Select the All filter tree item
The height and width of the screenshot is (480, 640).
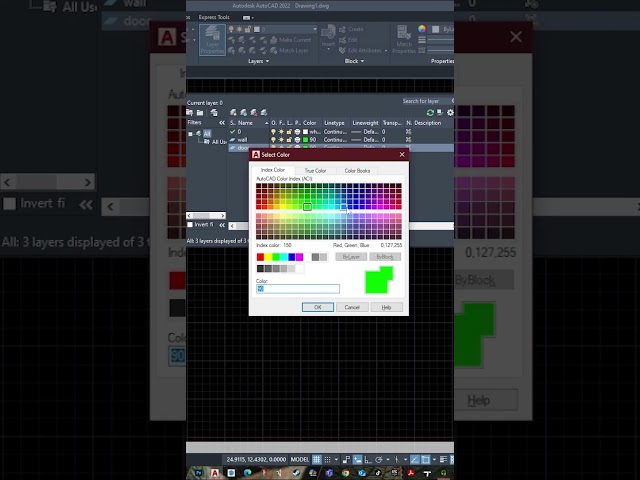coord(207,133)
